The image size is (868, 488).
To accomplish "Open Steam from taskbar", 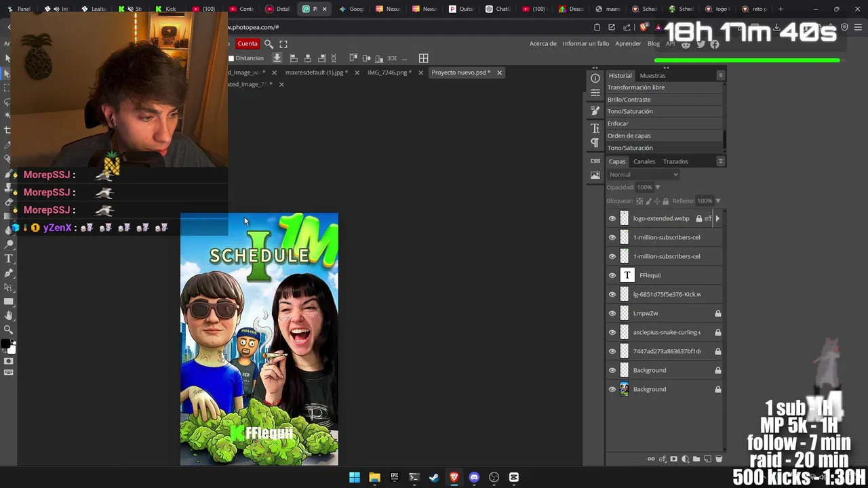I will click(434, 477).
